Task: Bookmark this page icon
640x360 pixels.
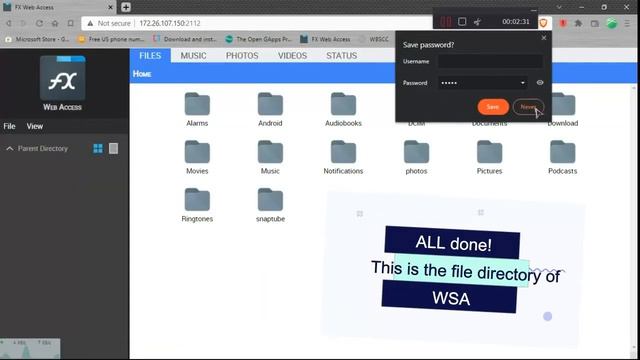Action: pyautogui.click(x=71, y=23)
